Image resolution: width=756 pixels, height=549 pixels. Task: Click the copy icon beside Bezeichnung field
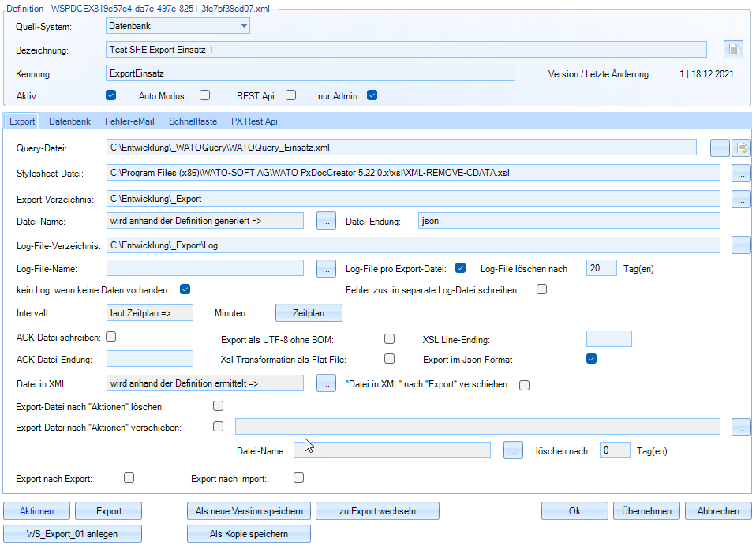click(x=733, y=50)
